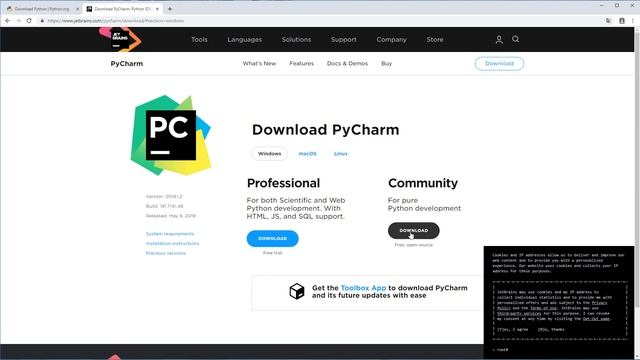Reload the page with the refresh icon
640x360 pixels.
pos(29,20)
